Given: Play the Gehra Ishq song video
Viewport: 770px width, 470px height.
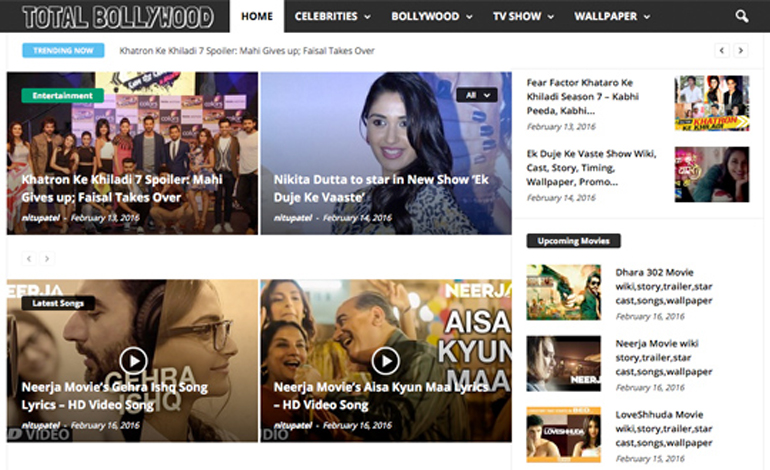Looking at the screenshot, I should [133, 361].
